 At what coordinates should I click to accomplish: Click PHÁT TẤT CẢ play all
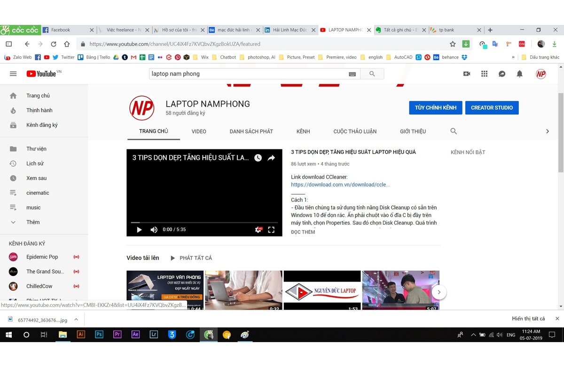tap(191, 258)
